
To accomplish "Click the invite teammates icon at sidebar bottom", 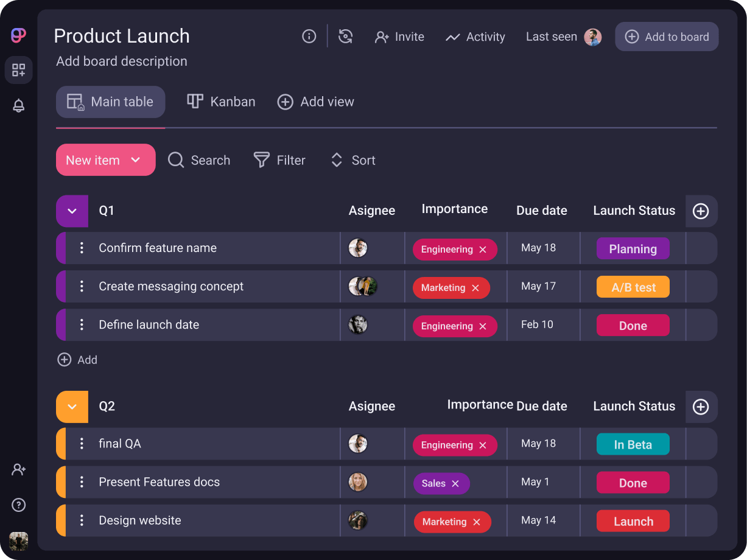I will click(x=18, y=469).
